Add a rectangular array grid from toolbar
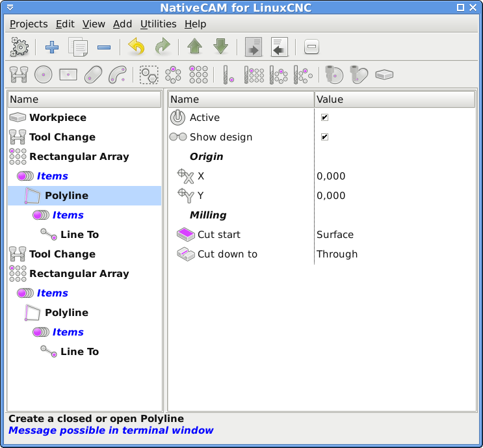The image size is (483, 448). (x=198, y=75)
